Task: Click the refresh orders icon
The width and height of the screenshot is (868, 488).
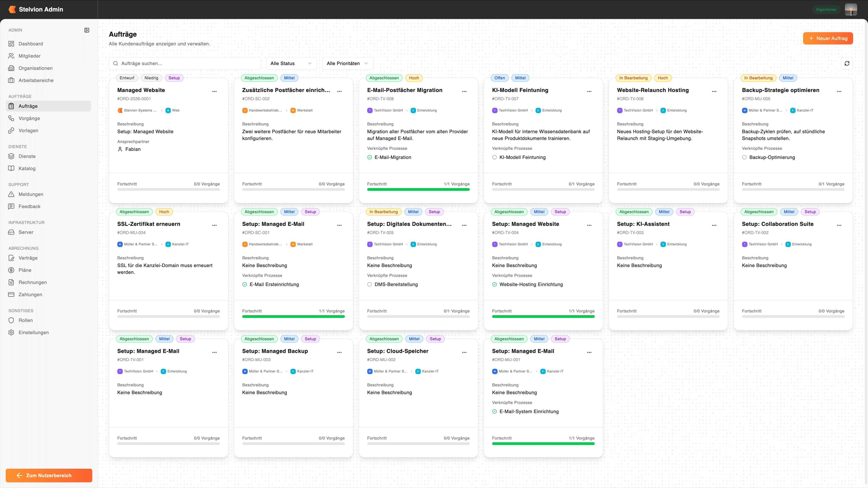Action: pyautogui.click(x=847, y=63)
